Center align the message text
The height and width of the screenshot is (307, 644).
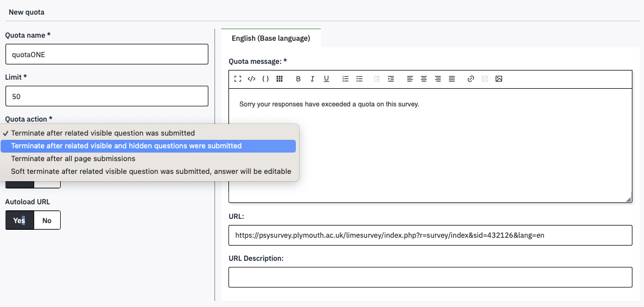click(423, 79)
